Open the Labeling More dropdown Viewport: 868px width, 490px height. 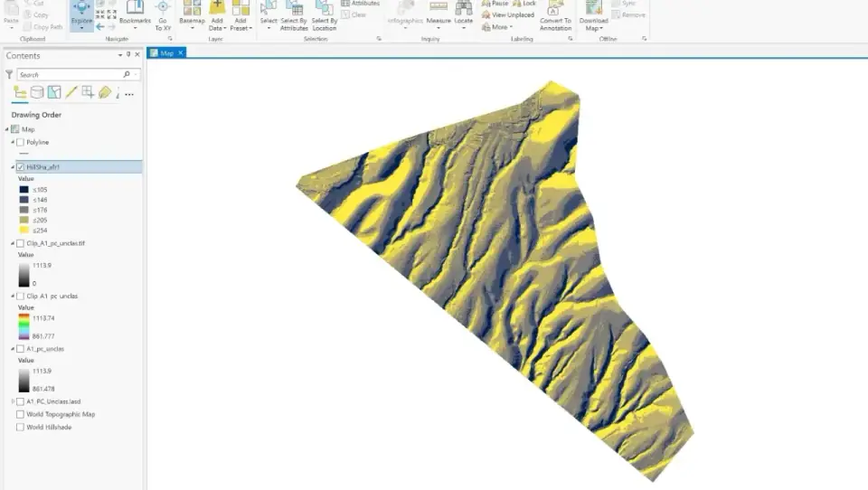click(497, 26)
